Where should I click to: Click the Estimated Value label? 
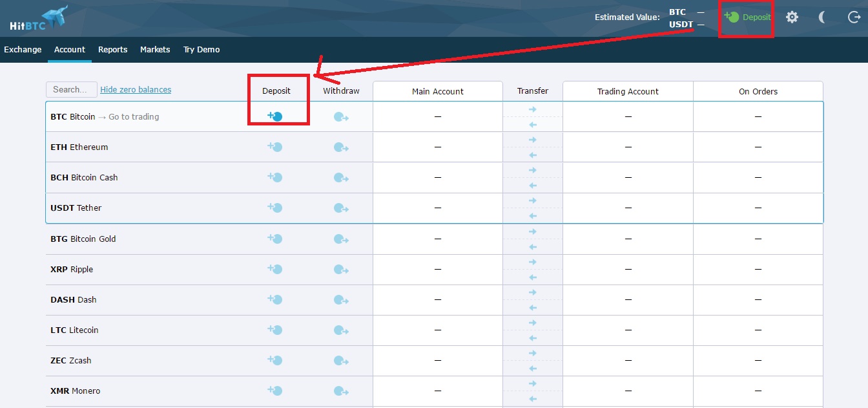[x=627, y=17]
